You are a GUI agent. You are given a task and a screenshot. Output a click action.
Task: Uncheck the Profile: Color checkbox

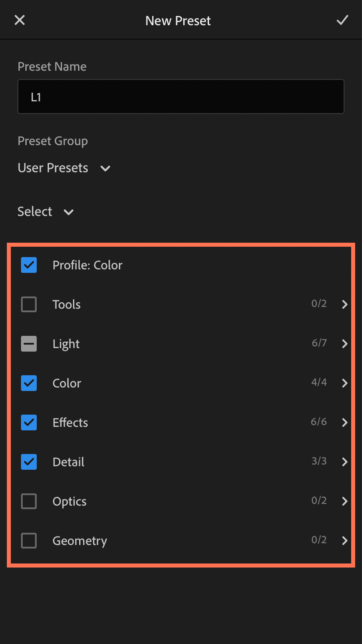coord(29,265)
